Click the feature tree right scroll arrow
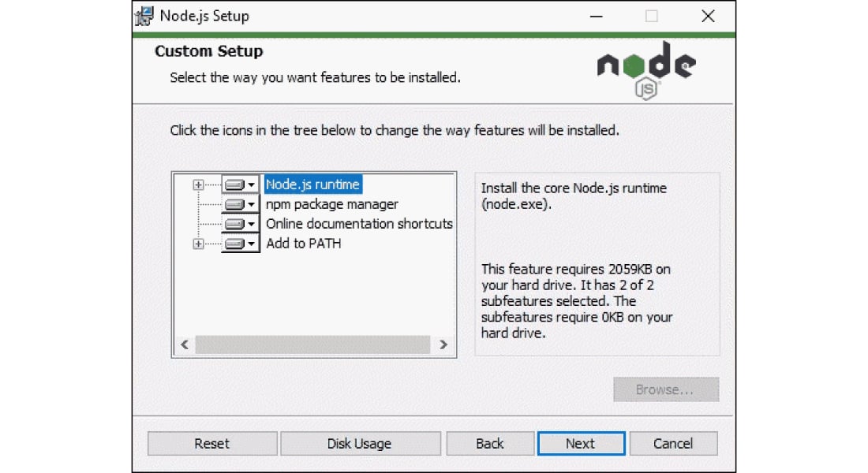The width and height of the screenshot is (868, 473). click(443, 345)
